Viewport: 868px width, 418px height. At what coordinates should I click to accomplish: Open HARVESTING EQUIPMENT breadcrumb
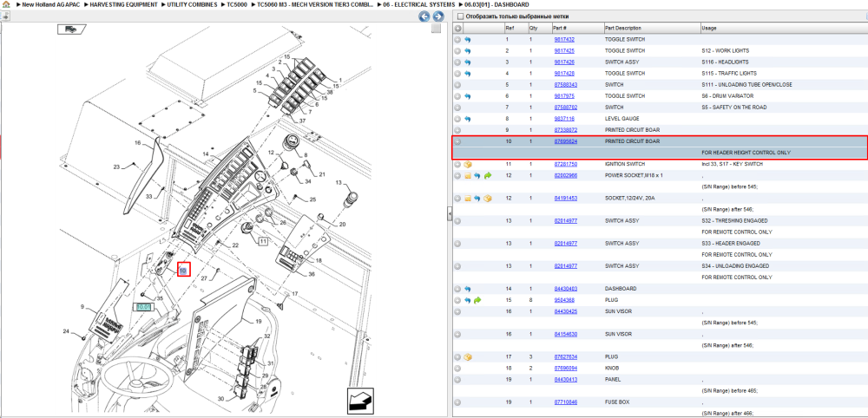point(124,4)
